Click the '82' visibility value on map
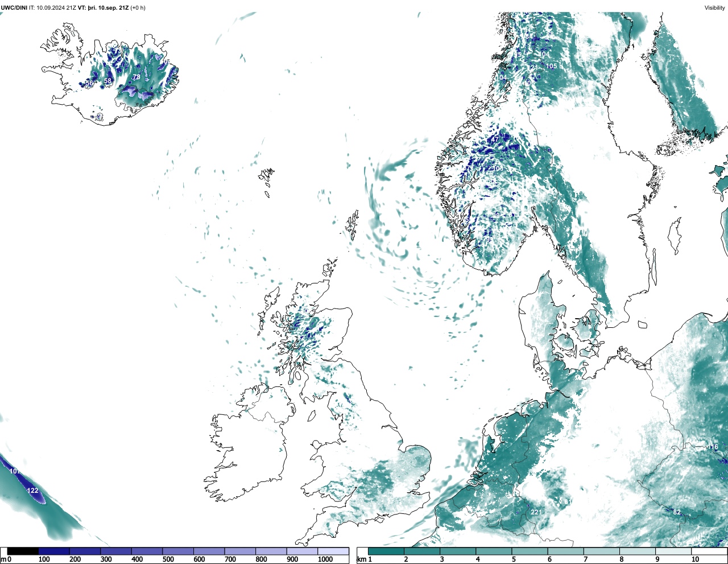This screenshot has height=564, width=728. click(x=677, y=512)
